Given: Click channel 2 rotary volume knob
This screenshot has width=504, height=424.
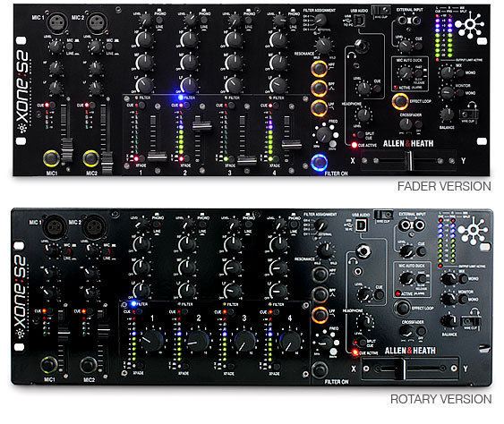Looking at the screenshot, I should click(199, 341).
